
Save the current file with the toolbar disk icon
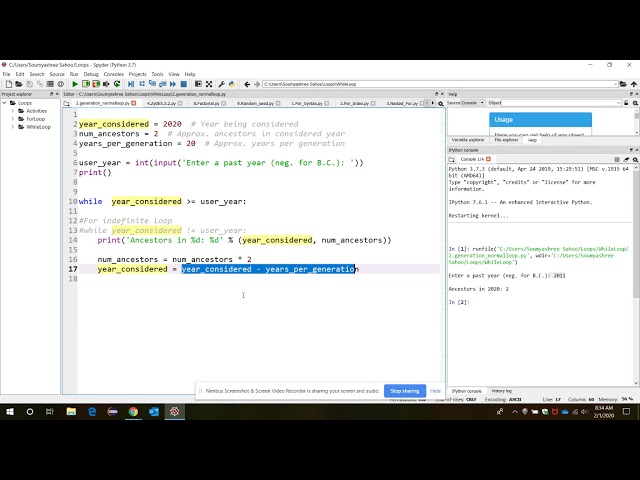coord(29,84)
